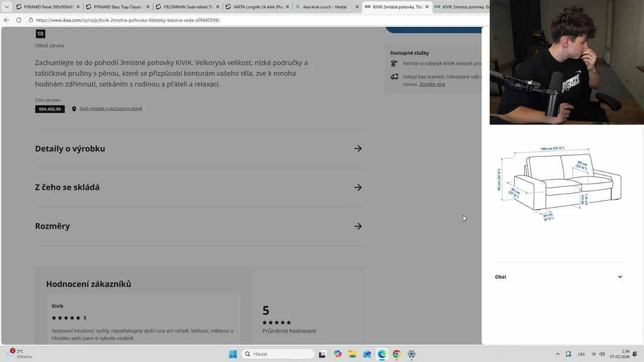
Task: Open the clock and date 07.02.2026
Action: pyautogui.click(x=620, y=354)
